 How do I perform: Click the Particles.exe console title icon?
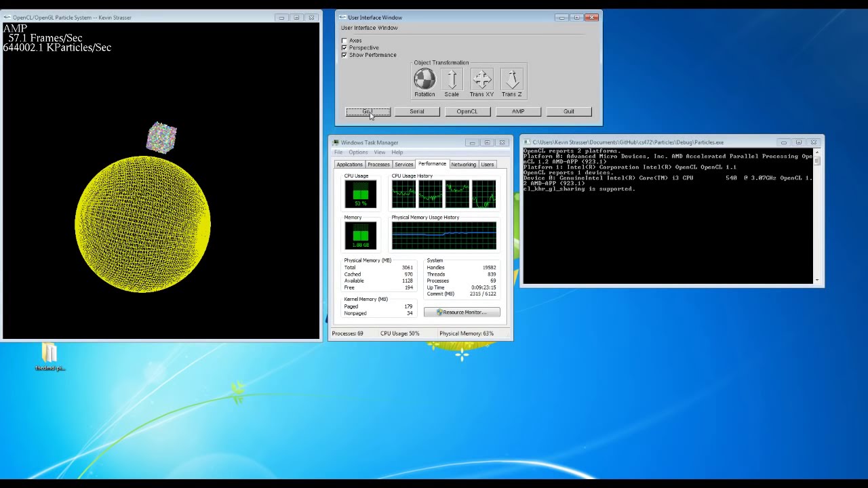pos(528,142)
